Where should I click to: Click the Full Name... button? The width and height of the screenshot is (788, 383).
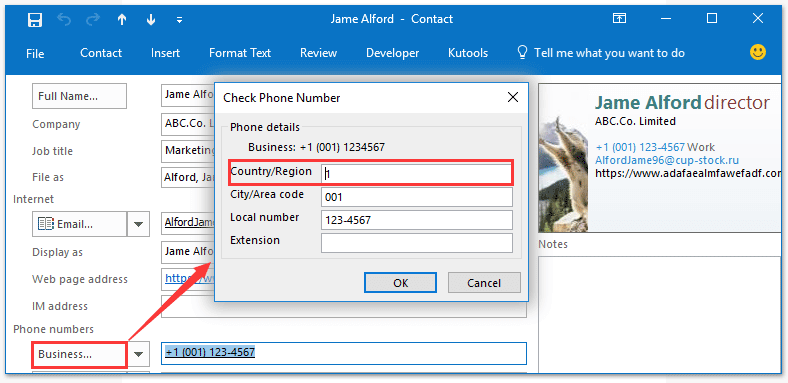79,96
